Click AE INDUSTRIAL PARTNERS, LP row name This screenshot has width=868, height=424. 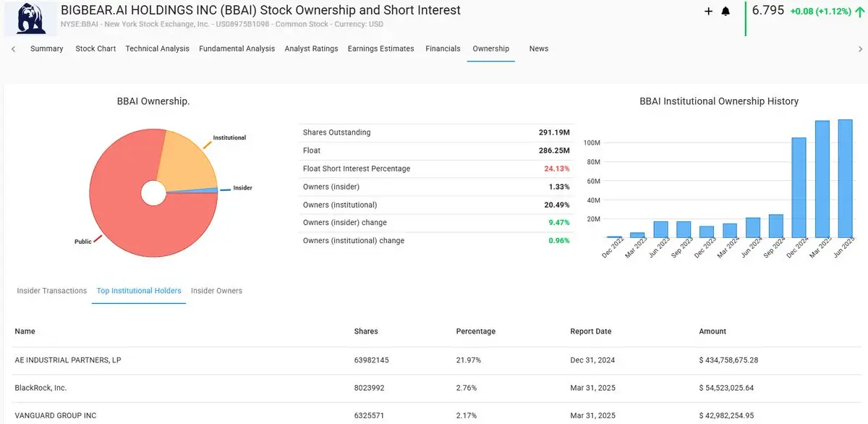[67, 360]
